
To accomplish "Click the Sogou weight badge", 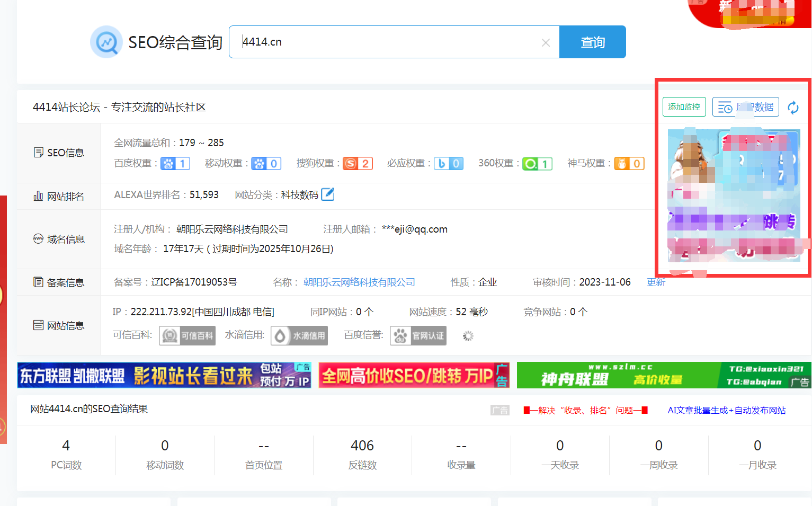I will click(x=358, y=164).
